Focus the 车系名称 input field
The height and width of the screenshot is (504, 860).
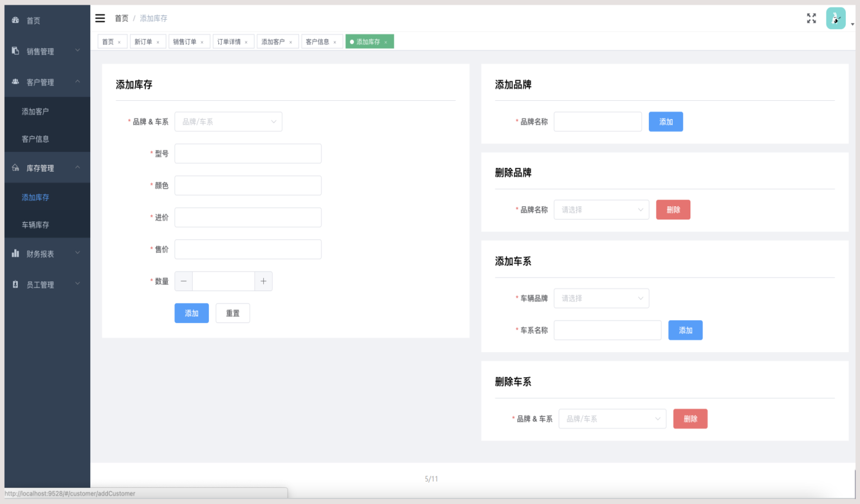[x=607, y=330]
